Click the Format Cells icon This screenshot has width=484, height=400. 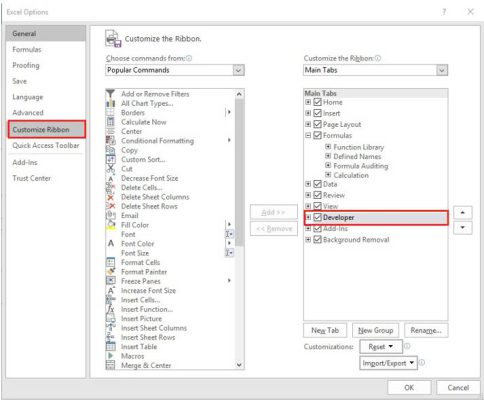(110, 262)
